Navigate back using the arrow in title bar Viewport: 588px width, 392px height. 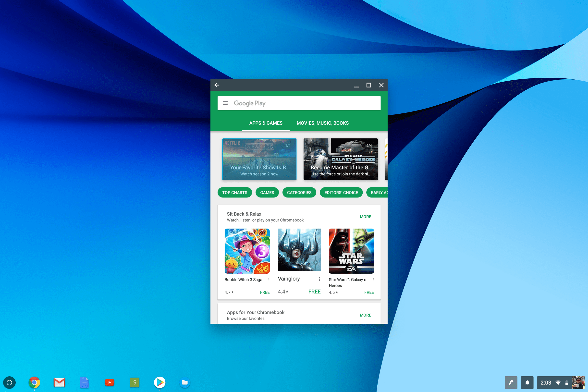pyautogui.click(x=217, y=85)
